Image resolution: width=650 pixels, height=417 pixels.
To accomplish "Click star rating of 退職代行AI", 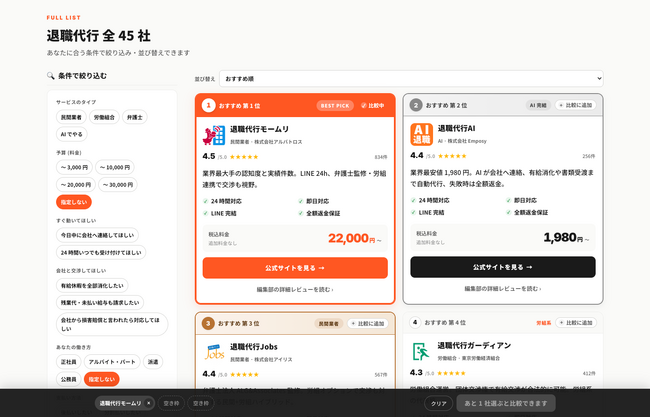I will 452,156.
